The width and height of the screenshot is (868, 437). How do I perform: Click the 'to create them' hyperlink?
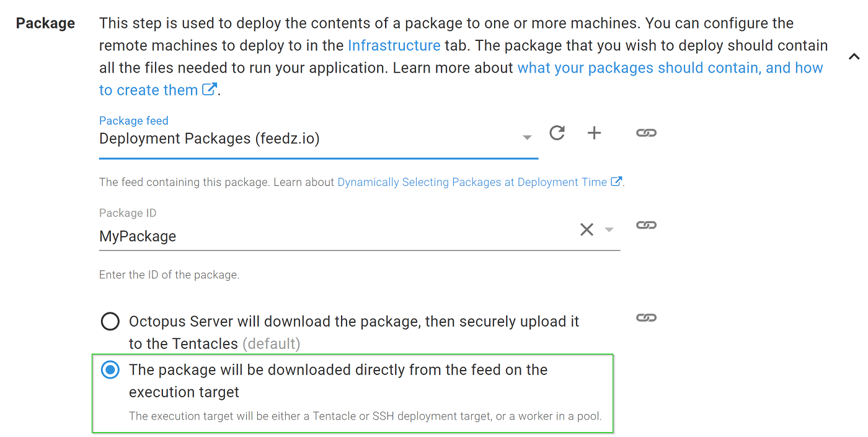(149, 89)
